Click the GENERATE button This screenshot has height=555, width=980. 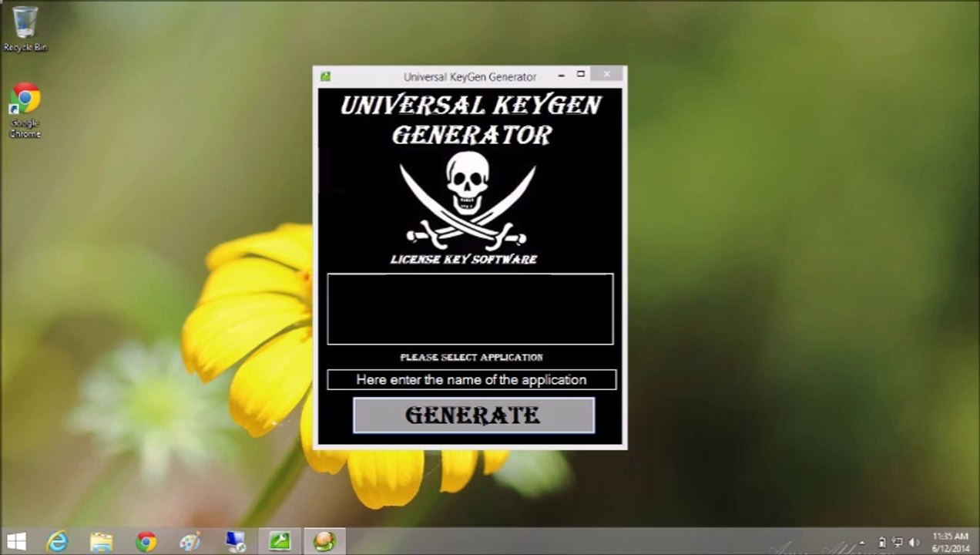473,415
